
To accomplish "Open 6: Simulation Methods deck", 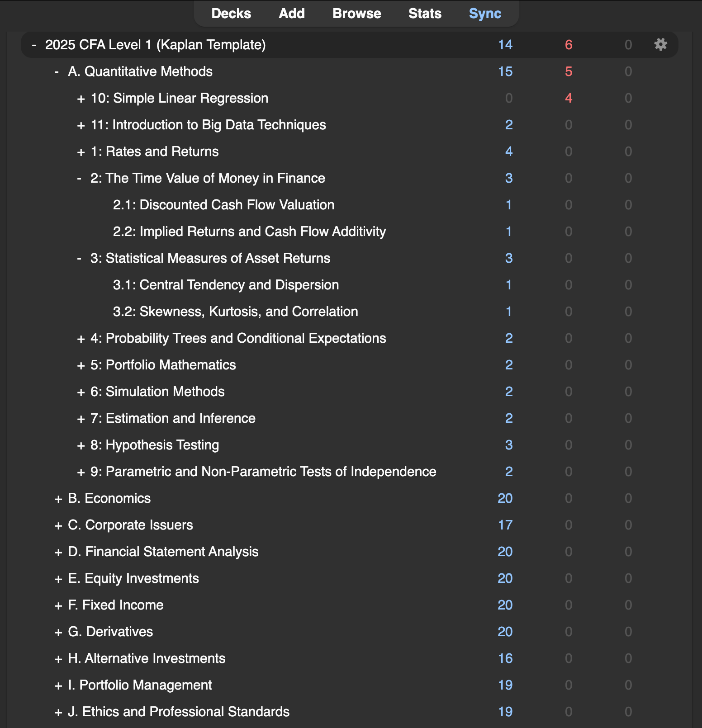I will pos(157,392).
